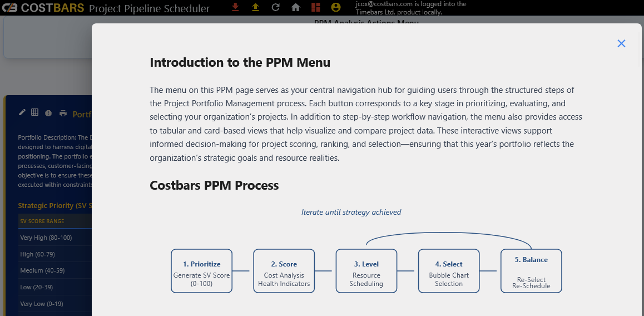Click the exclamation info icon
Viewport: 644px width, 316px height.
(48, 113)
